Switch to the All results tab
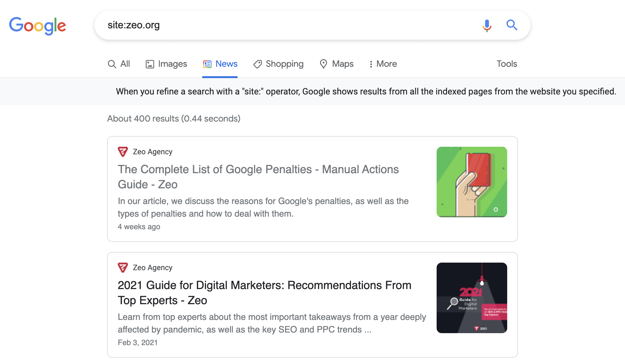The image size is (625, 364). (x=119, y=64)
